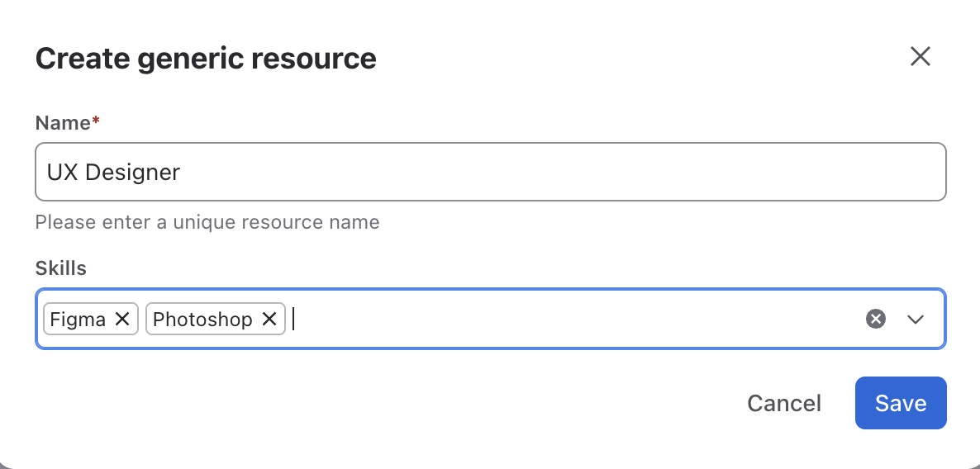Click empty area inside Skills combo box

(x=575, y=319)
